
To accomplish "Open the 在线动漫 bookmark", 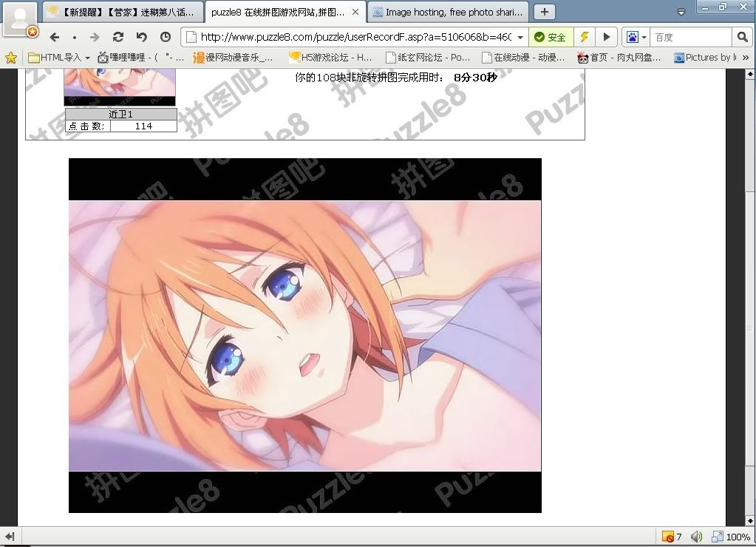I will [x=524, y=58].
